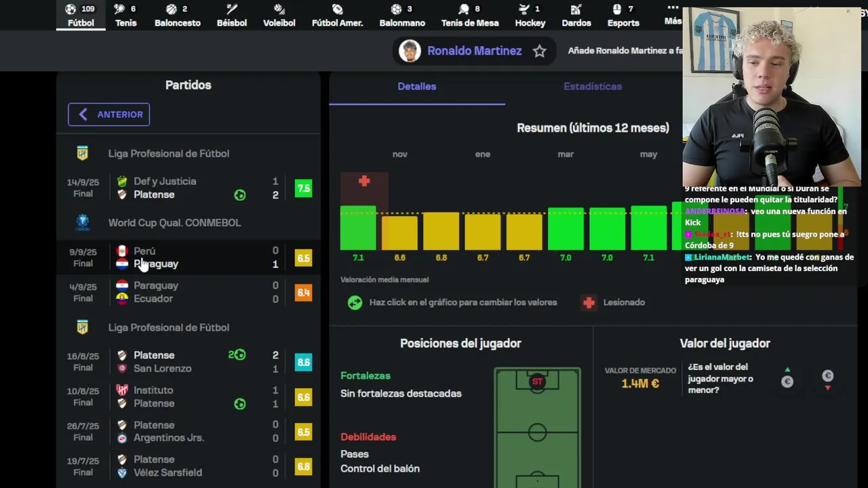The width and height of the screenshot is (868, 488).
Task: Open the Balonmano sport category
Action: (401, 16)
